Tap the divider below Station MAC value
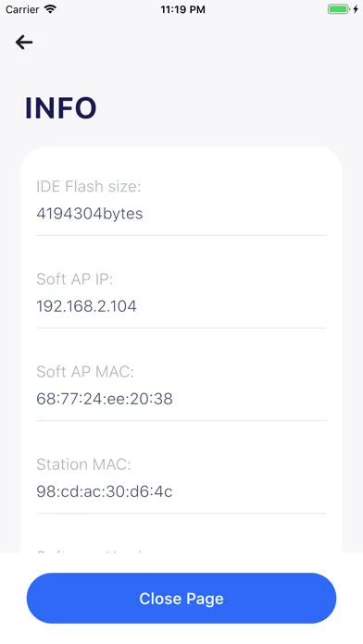Screen dimensions: 363x644 click(x=181, y=514)
